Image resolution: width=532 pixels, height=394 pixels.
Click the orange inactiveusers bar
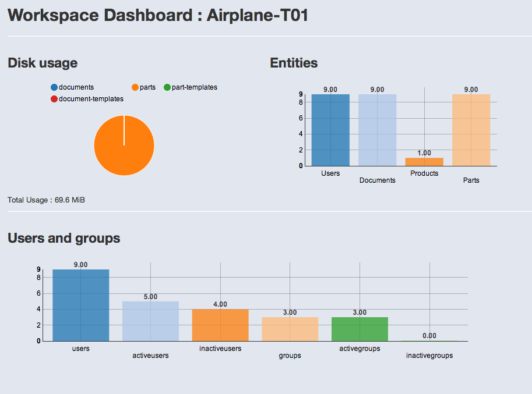(220, 325)
